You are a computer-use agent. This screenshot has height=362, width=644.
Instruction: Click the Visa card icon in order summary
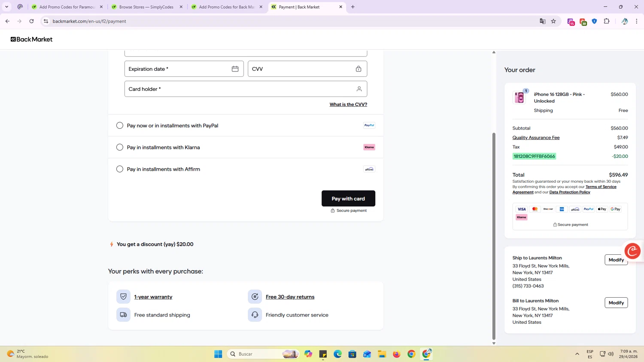pos(522,209)
